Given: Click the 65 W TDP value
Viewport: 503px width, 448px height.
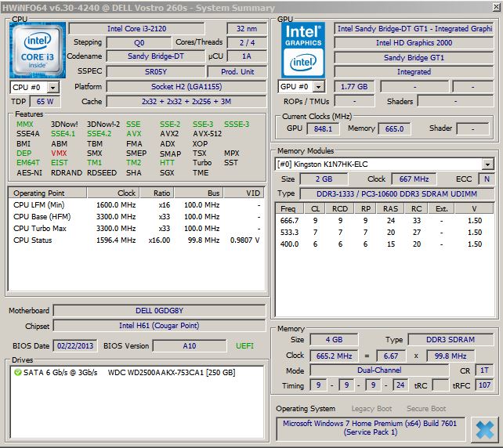Looking at the screenshot, I should (45, 102).
